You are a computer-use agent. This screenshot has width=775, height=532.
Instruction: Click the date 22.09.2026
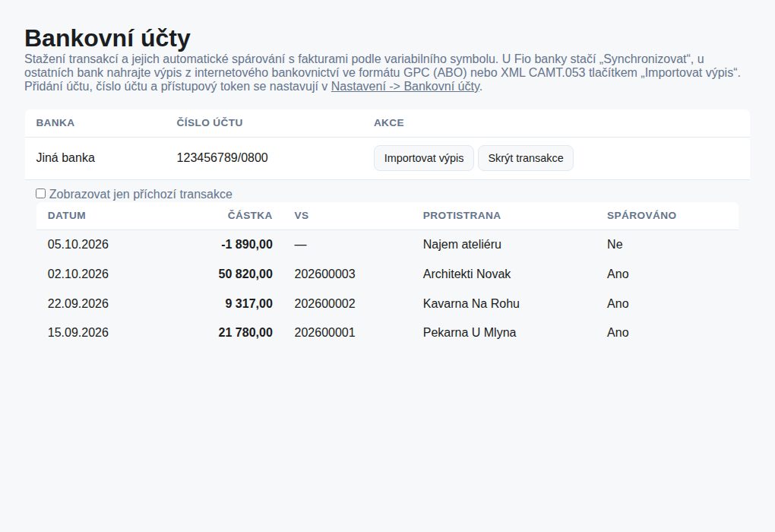78,303
